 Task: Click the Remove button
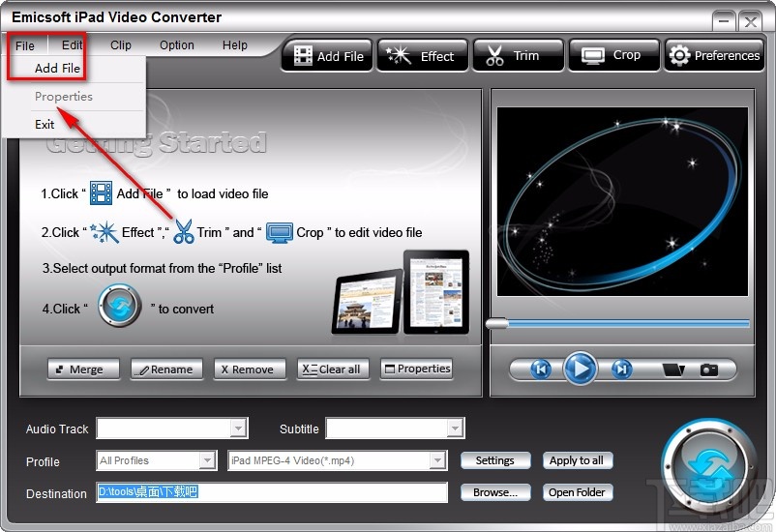click(250, 369)
